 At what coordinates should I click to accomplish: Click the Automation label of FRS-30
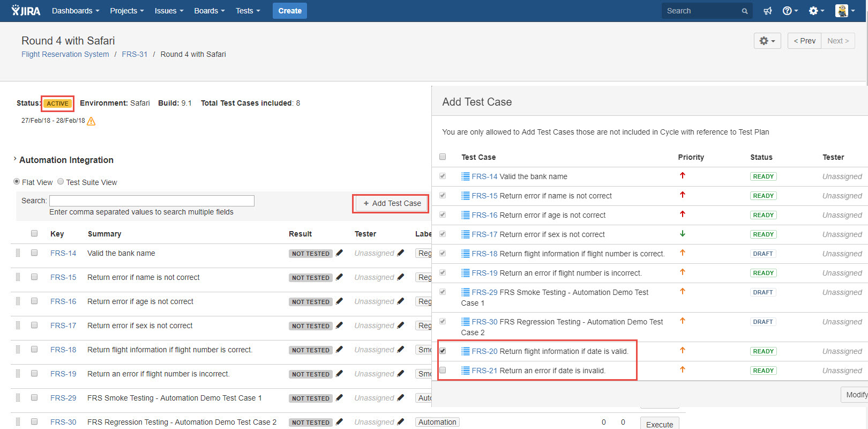point(437,422)
